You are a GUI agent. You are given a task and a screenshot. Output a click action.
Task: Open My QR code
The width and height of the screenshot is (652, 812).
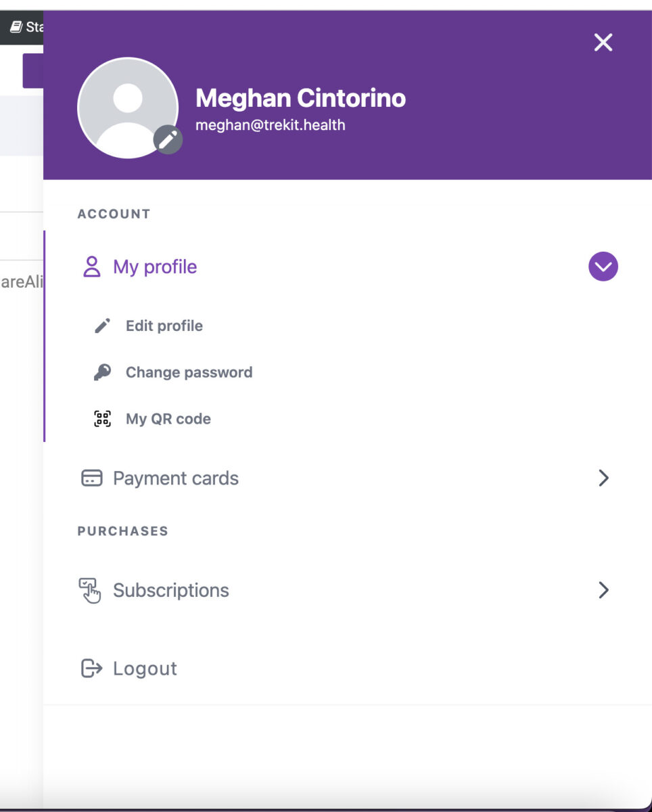coord(168,419)
